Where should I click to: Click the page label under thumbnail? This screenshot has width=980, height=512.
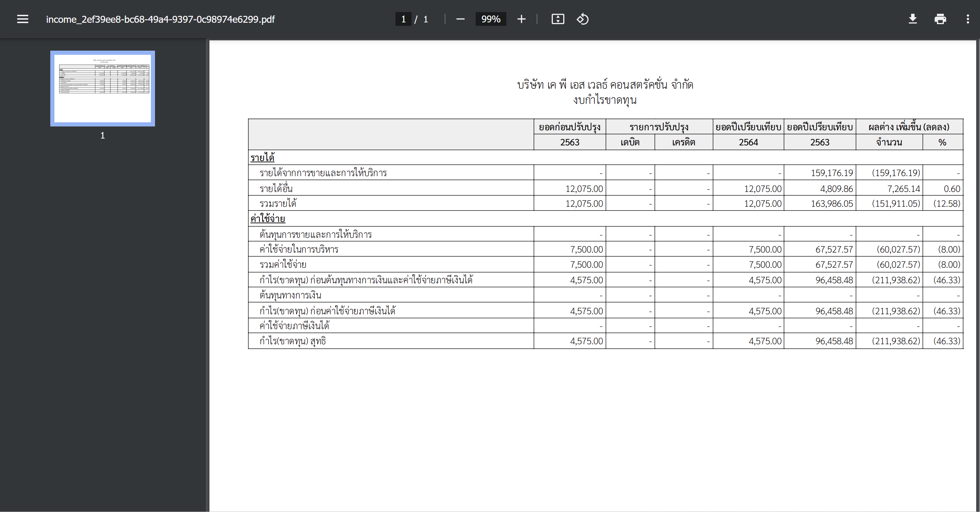(x=102, y=135)
